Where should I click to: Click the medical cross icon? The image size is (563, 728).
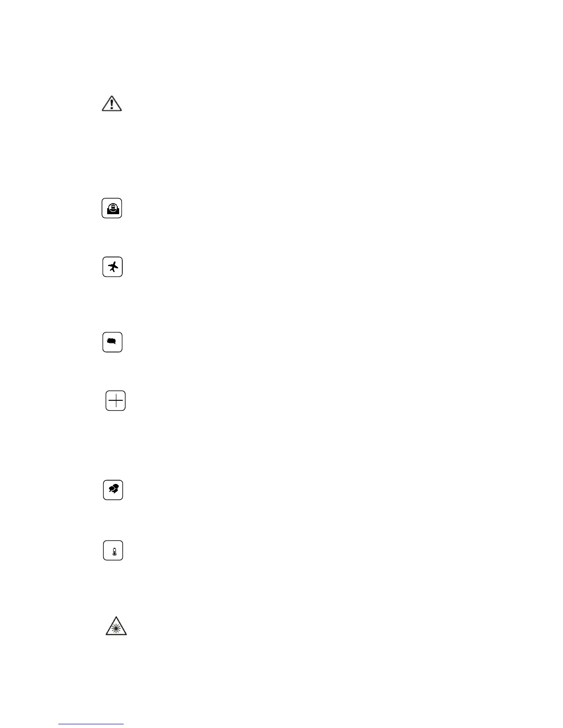[115, 401]
